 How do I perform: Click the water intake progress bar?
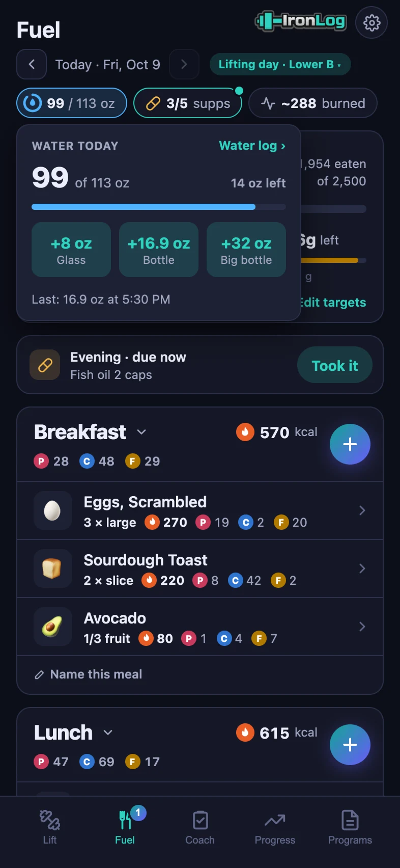159,207
